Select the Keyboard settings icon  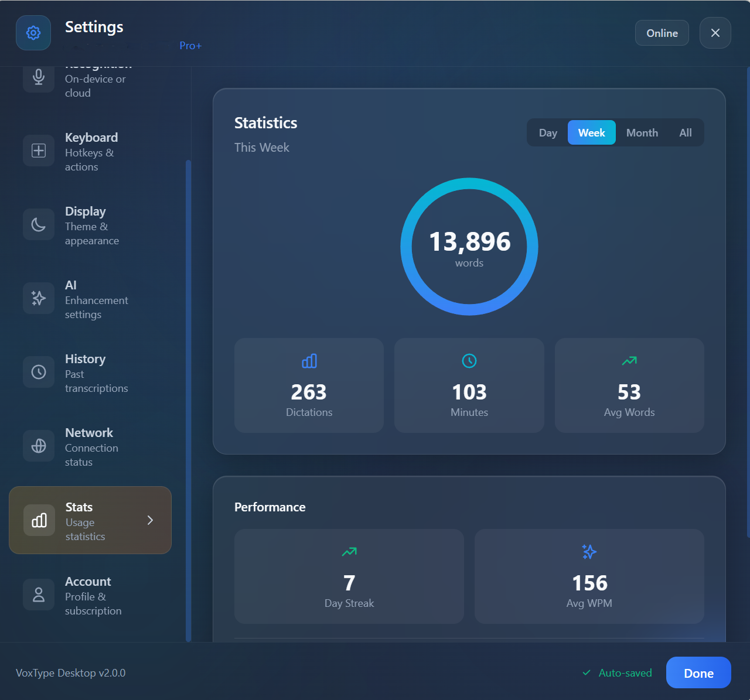coord(38,151)
